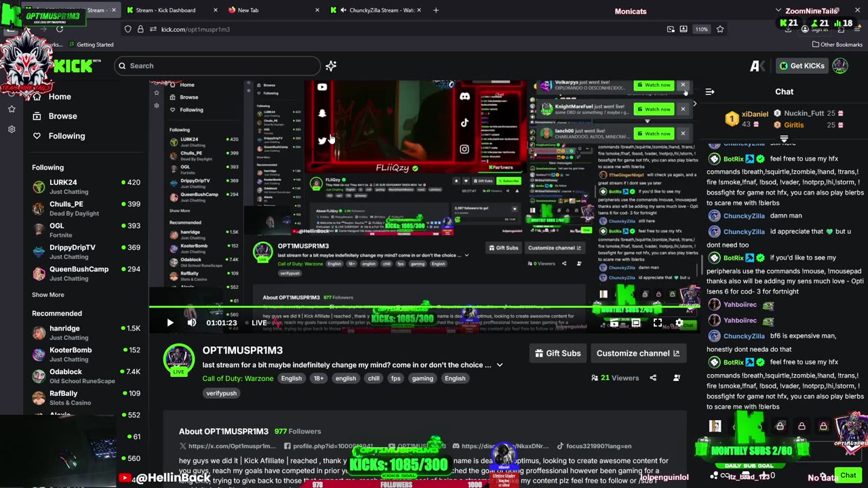Open the Other Bookmarks folder
Screen dimensions: 868x488
point(837,45)
